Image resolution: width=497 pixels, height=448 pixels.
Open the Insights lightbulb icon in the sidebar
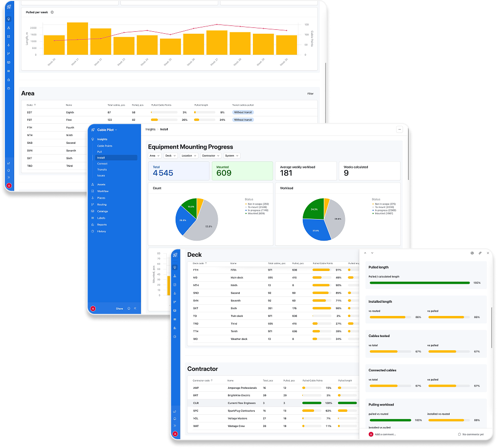pyautogui.click(x=92, y=139)
